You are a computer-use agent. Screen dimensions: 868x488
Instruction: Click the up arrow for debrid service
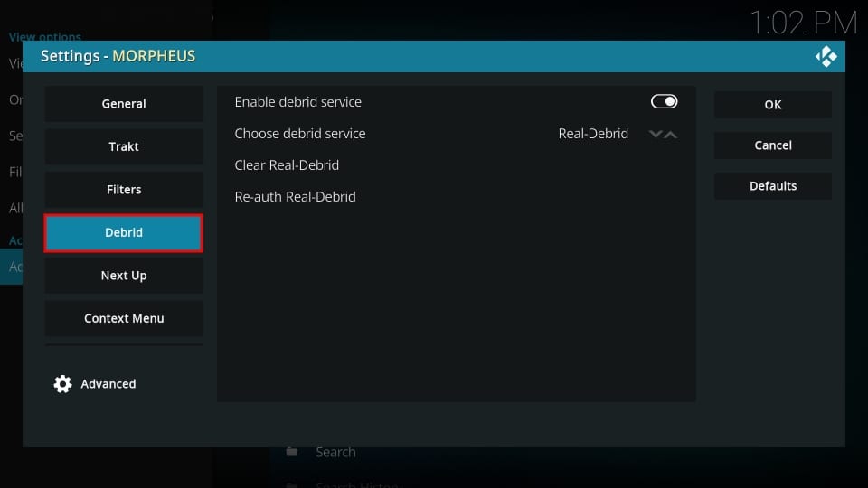pyautogui.click(x=671, y=134)
